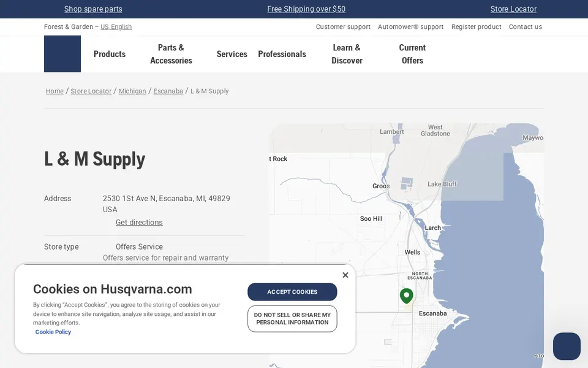The width and height of the screenshot is (588, 368).
Task: Go to the Home breadcrumb
Action: [x=55, y=91]
